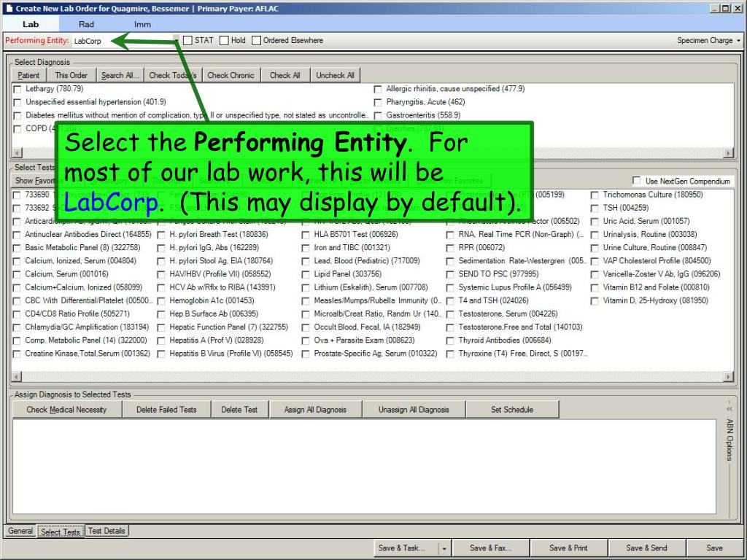
Task: Enable the STAT checkbox
Action: (187, 41)
